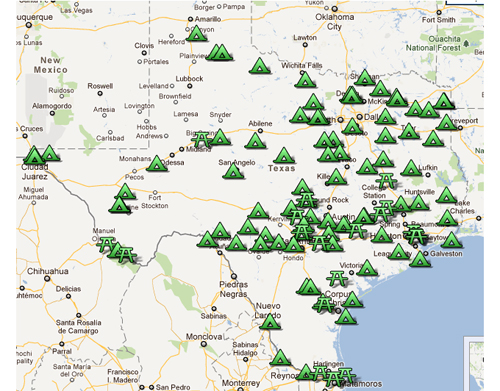The image size is (500, 391).
Task: Click the Lubbock city label
Action: [x=189, y=79]
